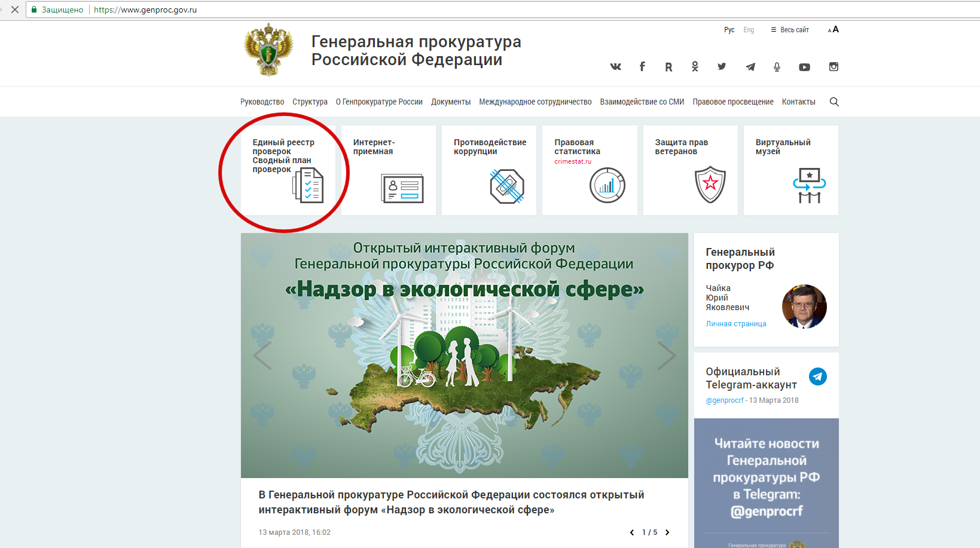Switch site language to Eng
Viewport: 980px width, 548px height.
click(x=749, y=30)
